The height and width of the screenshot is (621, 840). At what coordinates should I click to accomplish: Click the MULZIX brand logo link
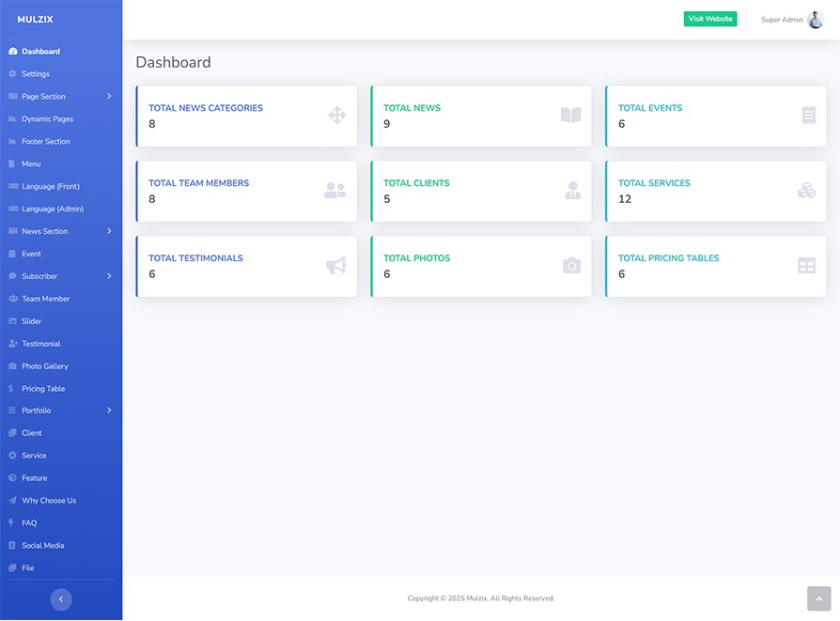click(35, 20)
